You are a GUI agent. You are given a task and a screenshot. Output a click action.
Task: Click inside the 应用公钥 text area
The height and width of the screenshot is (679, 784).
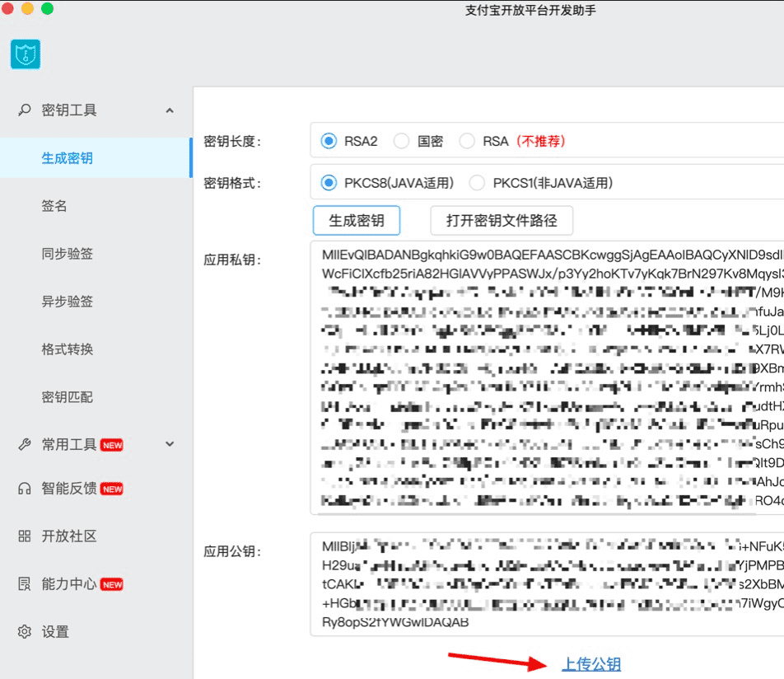[x=547, y=584]
